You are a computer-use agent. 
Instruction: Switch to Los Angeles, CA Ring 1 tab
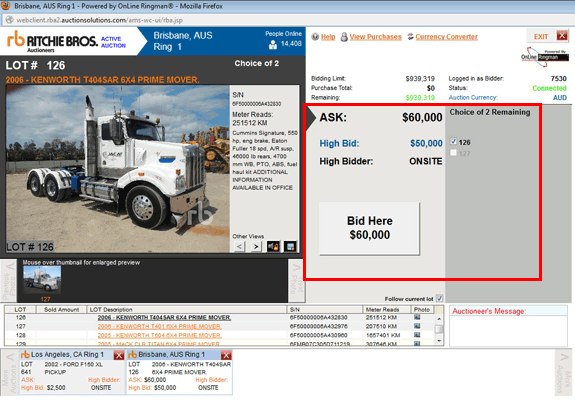(67, 354)
